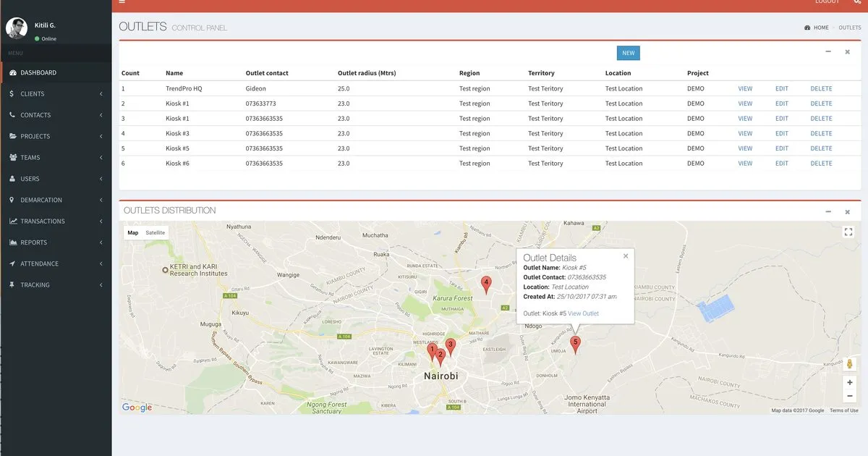Edit the TrendPro HQ outlet

782,89
